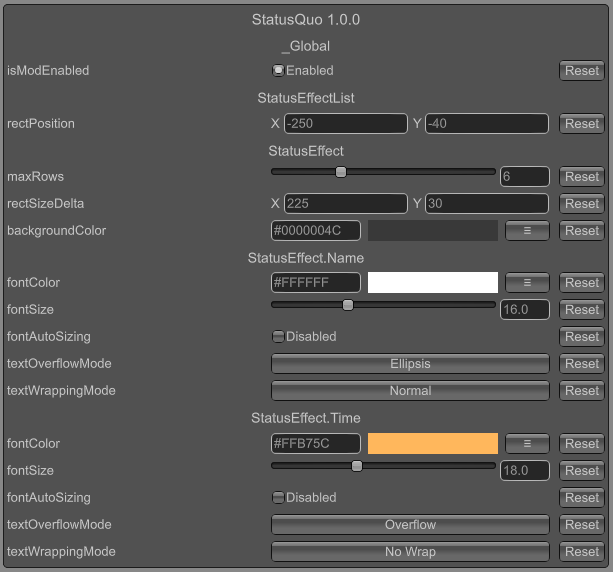Click the StatusQuo 1.0.0 title
The width and height of the screenshot is (613, 572).
tap(306, 20)
